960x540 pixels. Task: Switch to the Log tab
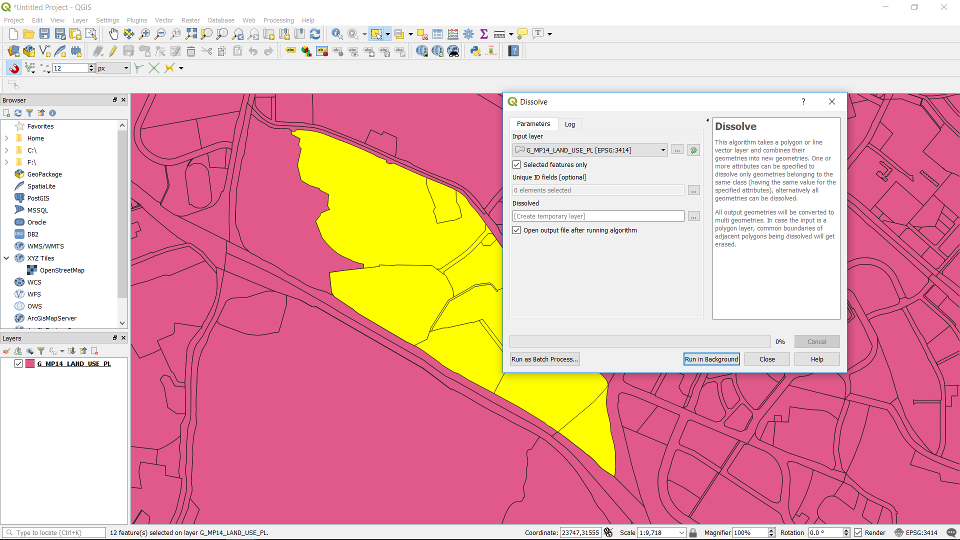tap(569, 124)
